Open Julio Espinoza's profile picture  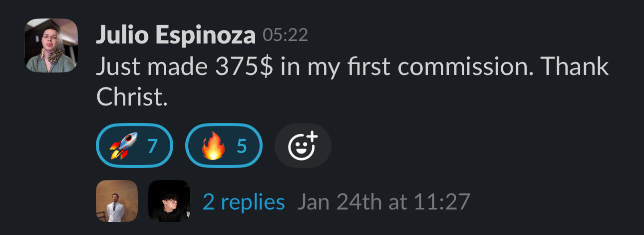51,45
